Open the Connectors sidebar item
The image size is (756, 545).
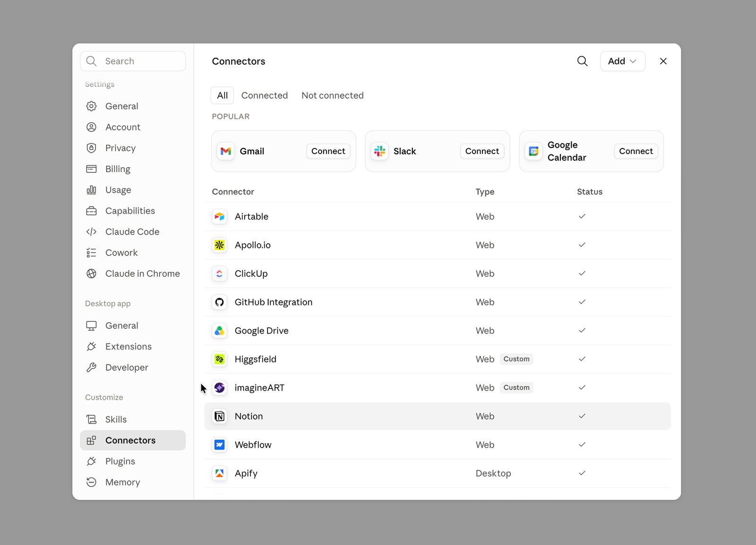(133, 440)
